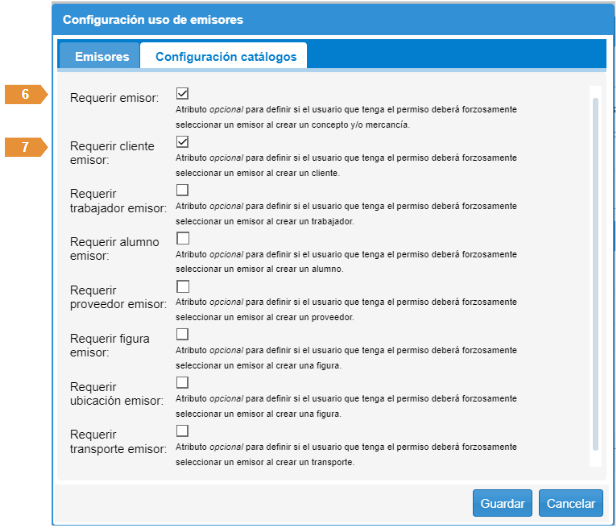Switch to the Emisores tab

(x=102, y=57)
